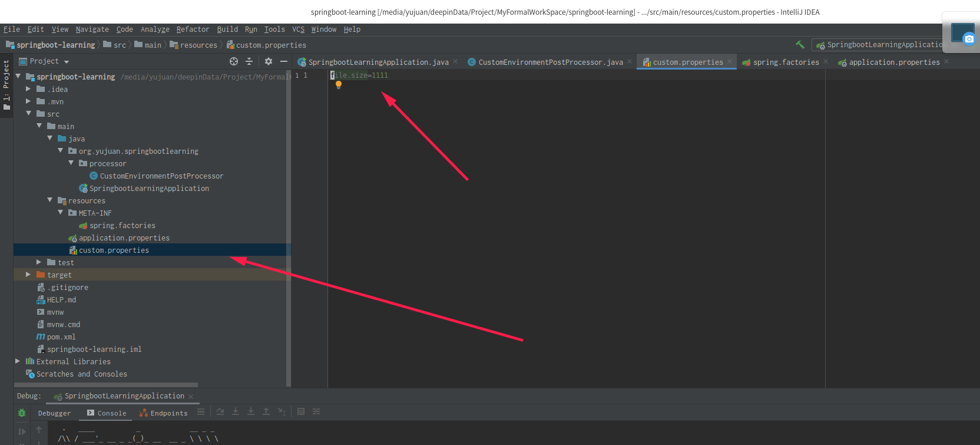Close SpringbootLearningApplication.java editor tab
The image size is (980, 445).
455,61
